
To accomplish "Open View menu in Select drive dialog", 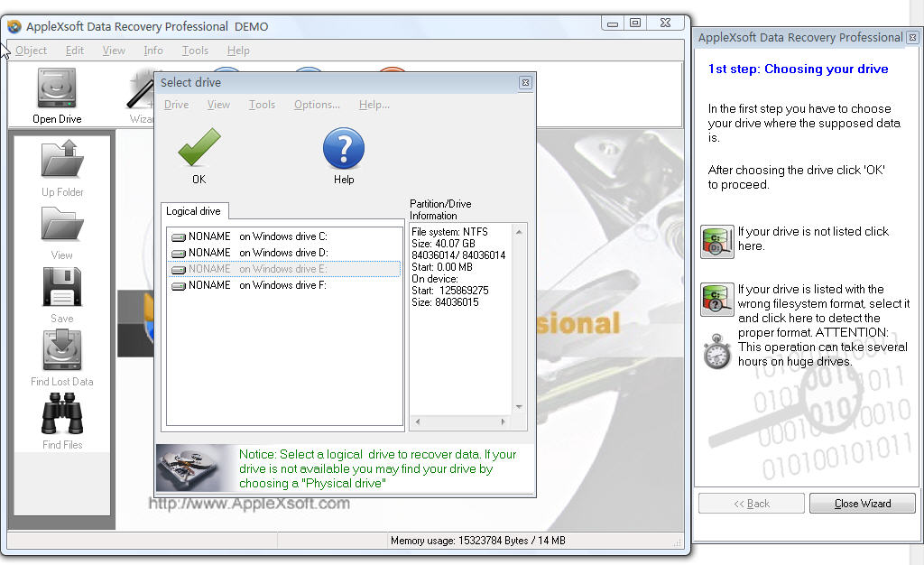I will coord(218,105).
